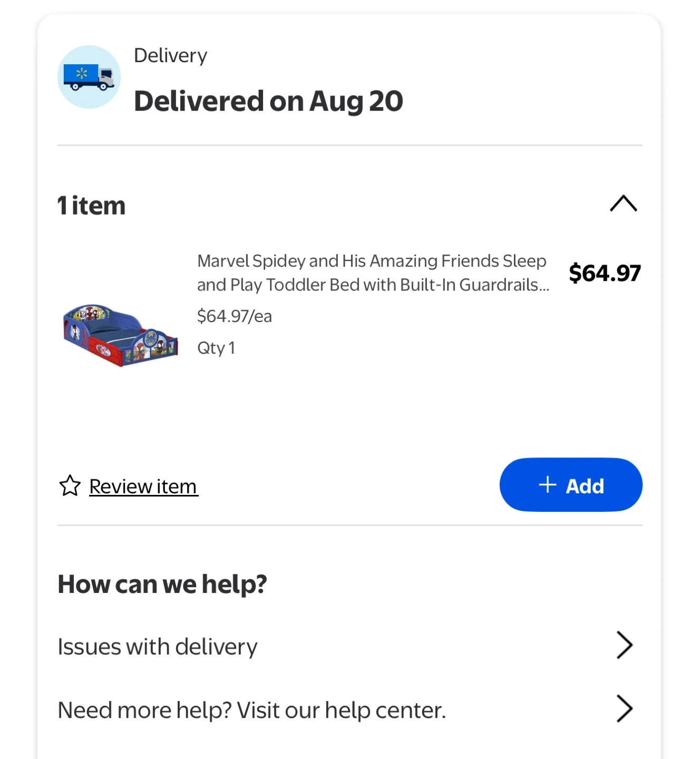Open the Review item link

[x=143, y=486]
